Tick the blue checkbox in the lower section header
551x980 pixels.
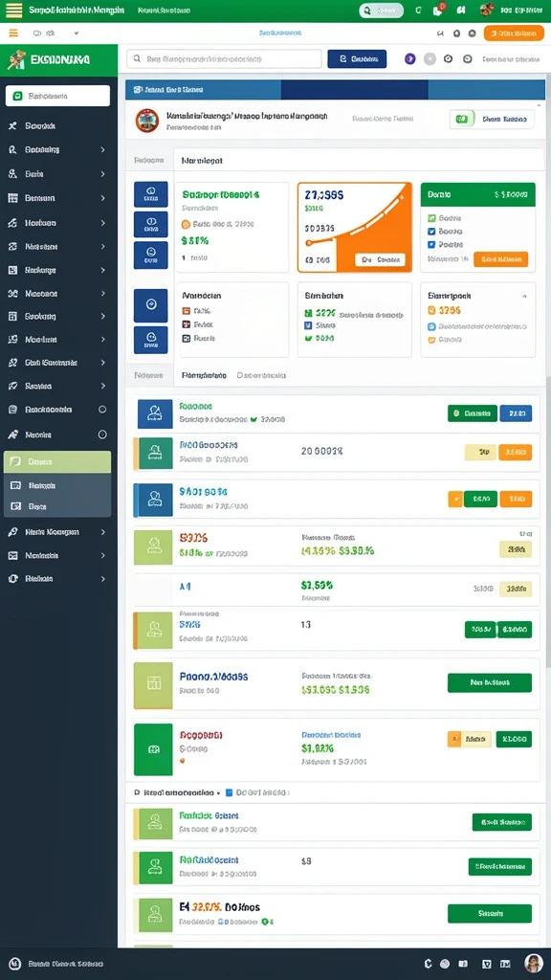[229, 792]
